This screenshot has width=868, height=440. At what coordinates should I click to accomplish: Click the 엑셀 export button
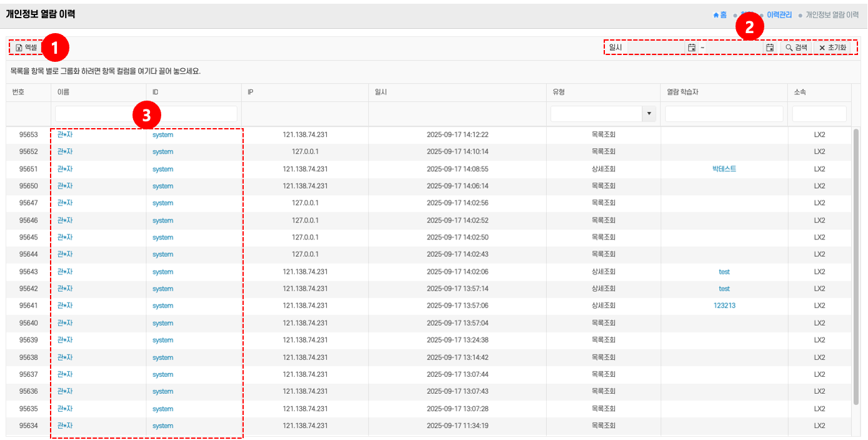point(26,47)
